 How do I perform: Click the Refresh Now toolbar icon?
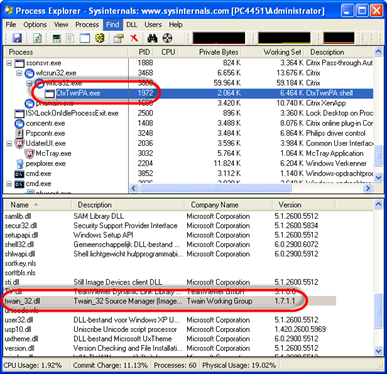(x=37, y=38)
